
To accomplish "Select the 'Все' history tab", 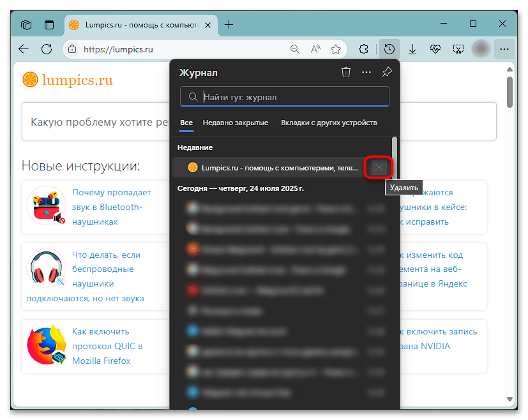I will 186,123.
